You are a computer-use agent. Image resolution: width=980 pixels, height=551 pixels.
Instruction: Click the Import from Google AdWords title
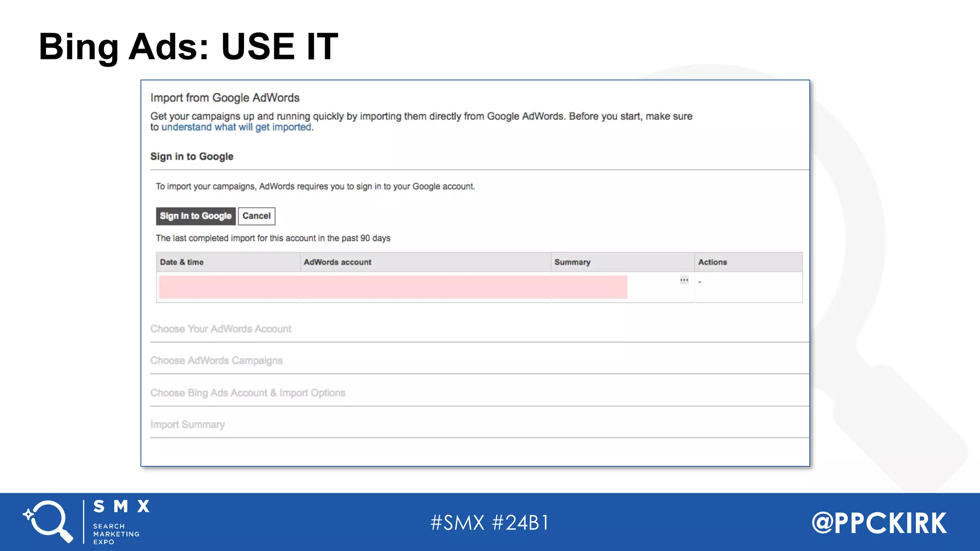pyautogui.click(x=225, y=98)
